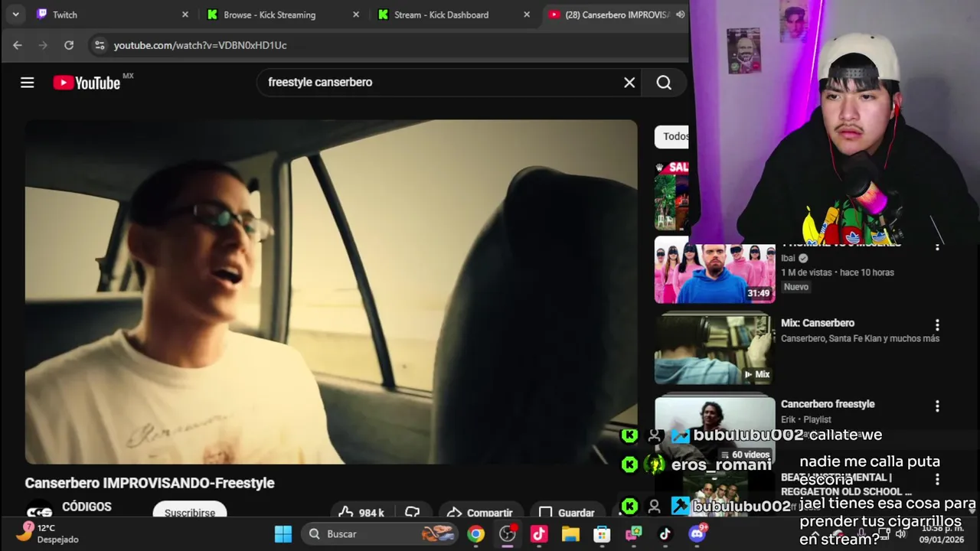980x551 pixels.
Task: Click the Windows taskbar Buscar search box
Action: click(x=379, y=534)
